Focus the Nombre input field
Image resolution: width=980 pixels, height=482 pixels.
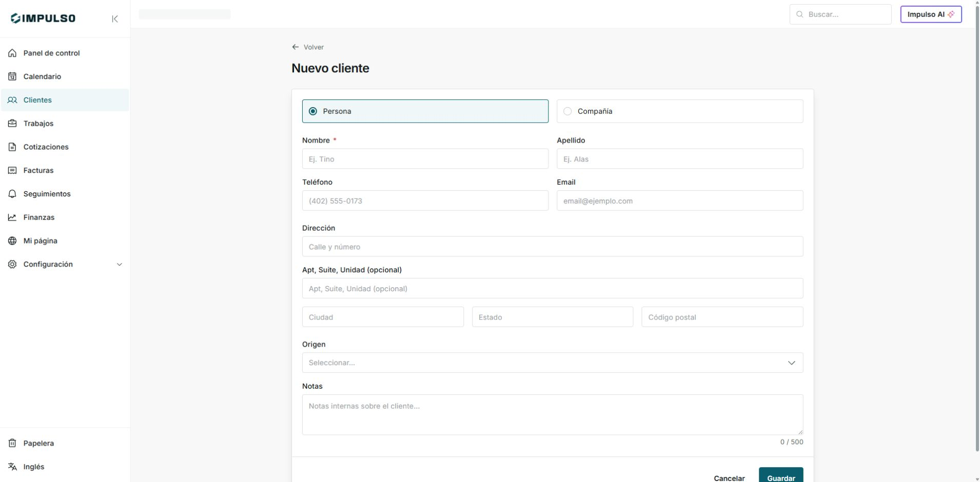(425, 159)
